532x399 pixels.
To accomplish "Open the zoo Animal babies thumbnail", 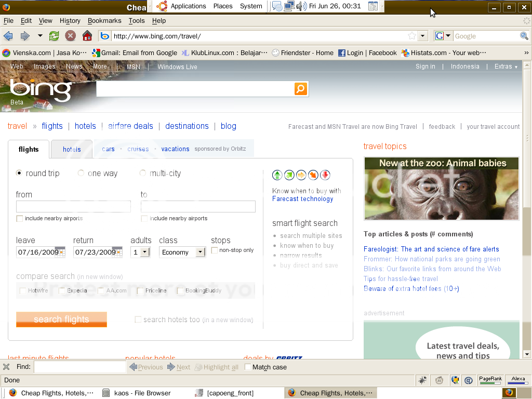I will tap(442, 189).
